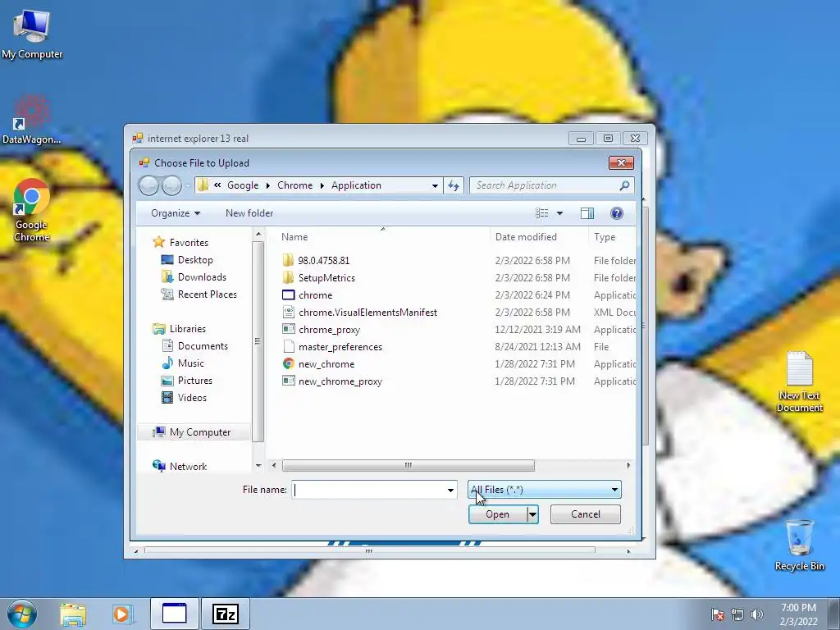The width and height of the screenshot is (840, 630).
Task: Sort by the Type column header
Action: [x=612, y=237]
